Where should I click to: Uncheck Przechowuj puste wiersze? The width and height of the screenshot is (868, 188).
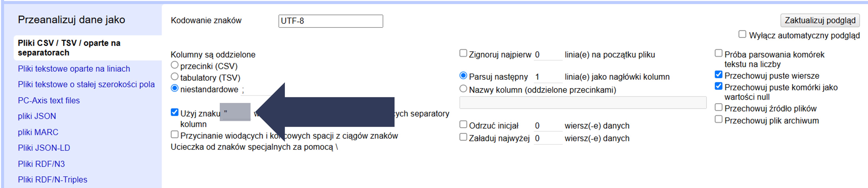718,75
